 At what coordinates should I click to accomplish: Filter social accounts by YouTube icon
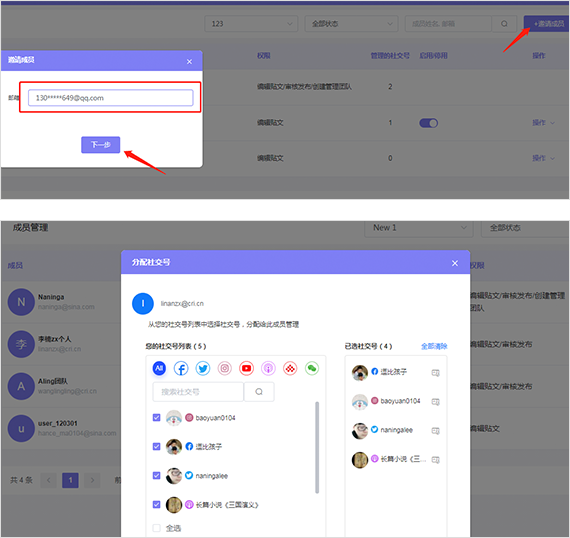[x=246, y=369]
